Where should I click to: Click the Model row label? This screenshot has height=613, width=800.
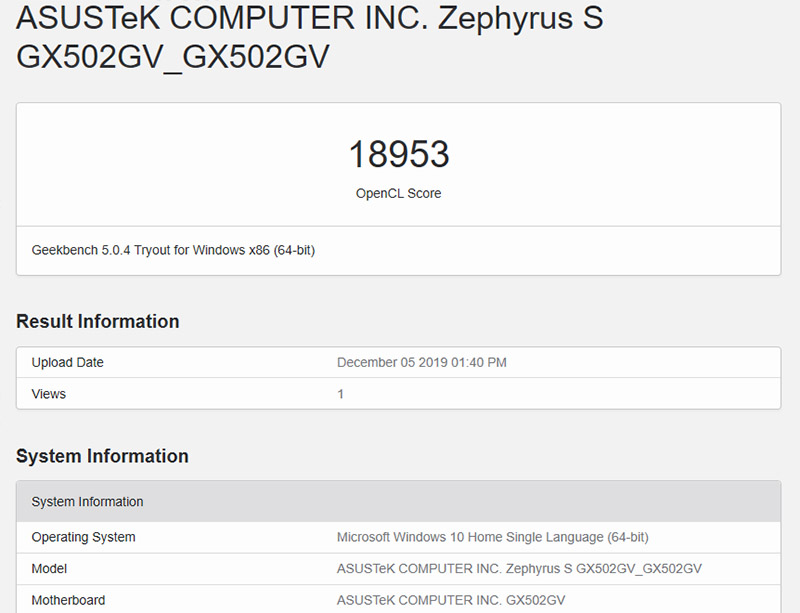49,569
